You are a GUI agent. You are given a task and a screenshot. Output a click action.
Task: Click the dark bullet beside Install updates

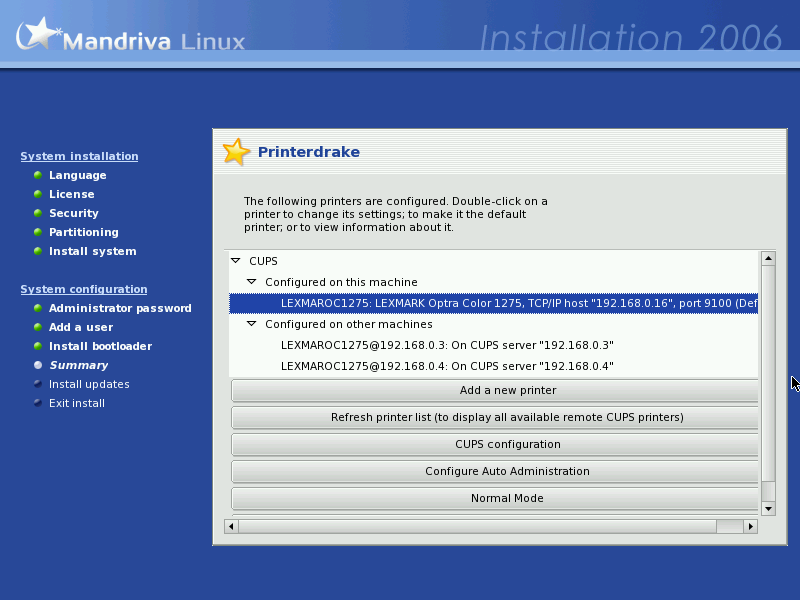tap(38, 384)
